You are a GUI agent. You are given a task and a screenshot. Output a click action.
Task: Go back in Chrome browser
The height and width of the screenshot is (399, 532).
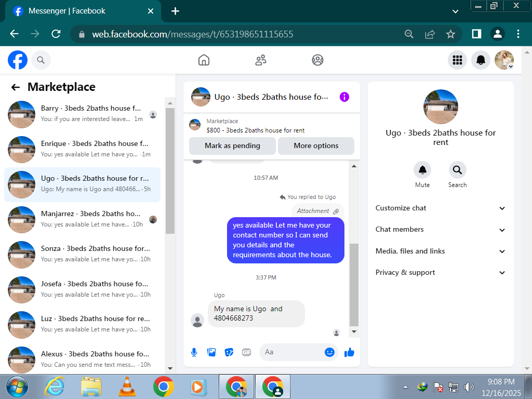(14, 34)
